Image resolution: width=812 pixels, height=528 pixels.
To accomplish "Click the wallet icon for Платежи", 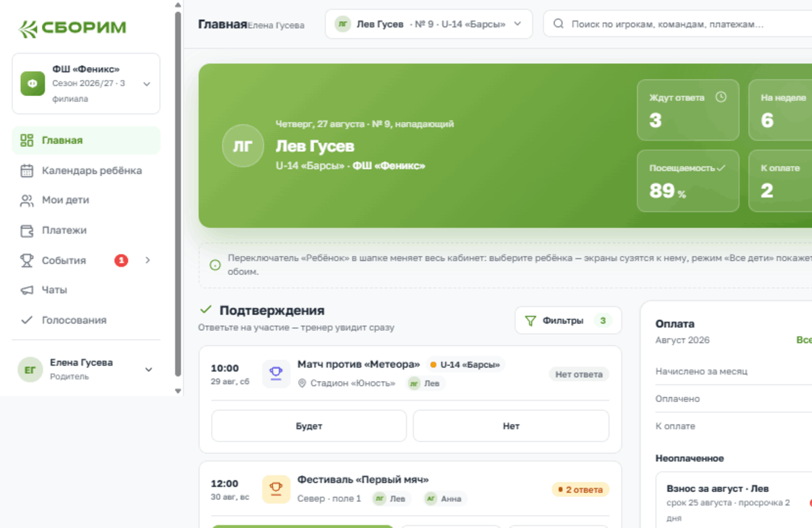I will coord(26,230).
